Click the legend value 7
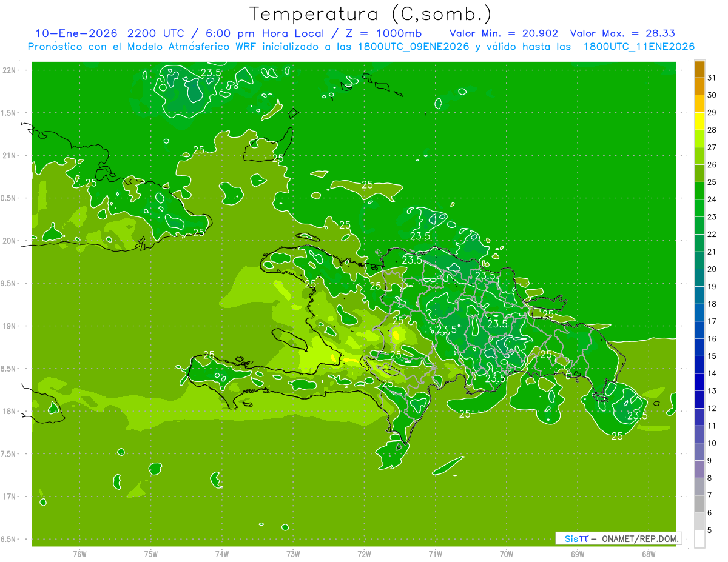Screen dimensions: 728x562 coord(709,495)
